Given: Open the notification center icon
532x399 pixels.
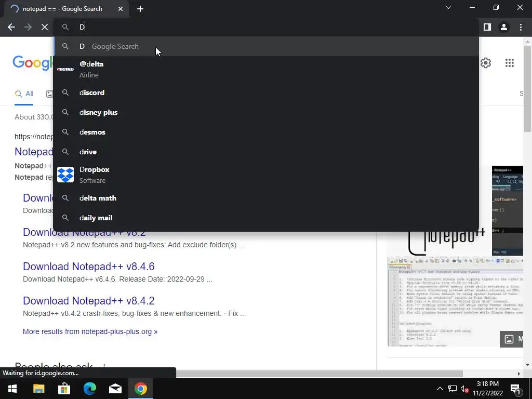Looking at the screenshot, I should tap(516, 389).
